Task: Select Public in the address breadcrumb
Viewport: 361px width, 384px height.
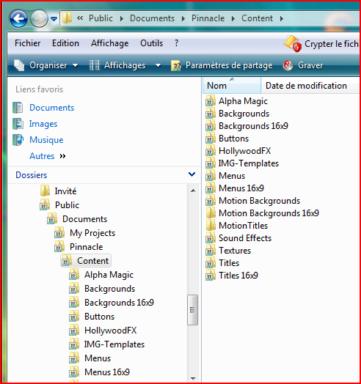Action: point(101,18)
